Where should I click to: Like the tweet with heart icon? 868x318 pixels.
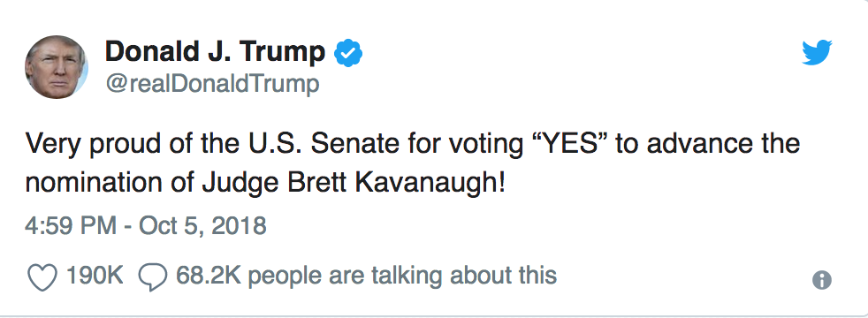click(42, 276)
